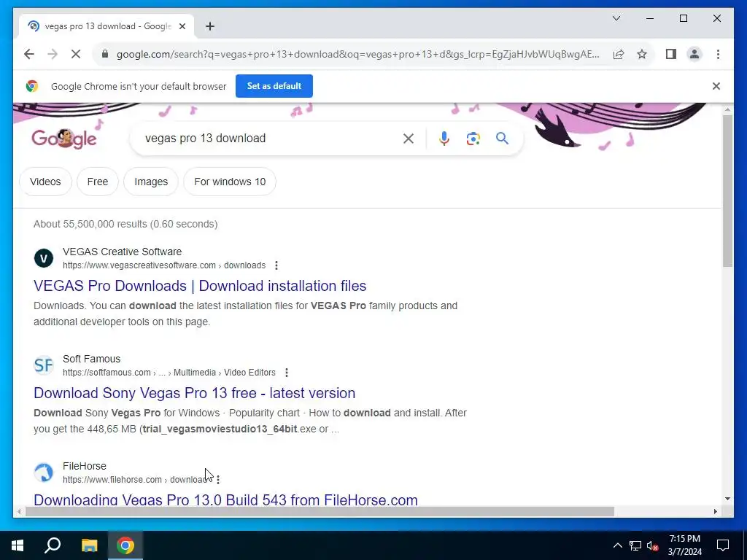Click the softfamous.com breadcrumb URL
Screen dimensions: 747x560
point(169,373)
